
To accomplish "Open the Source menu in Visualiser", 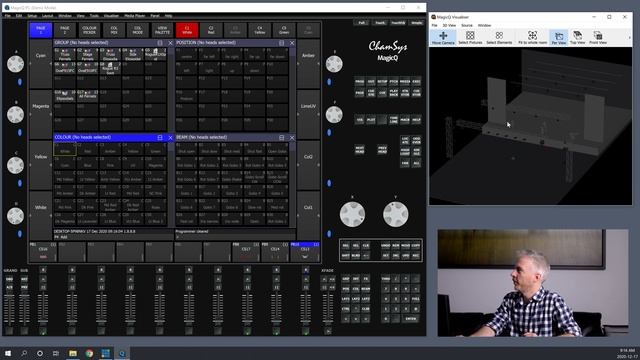I will [467, 25].
